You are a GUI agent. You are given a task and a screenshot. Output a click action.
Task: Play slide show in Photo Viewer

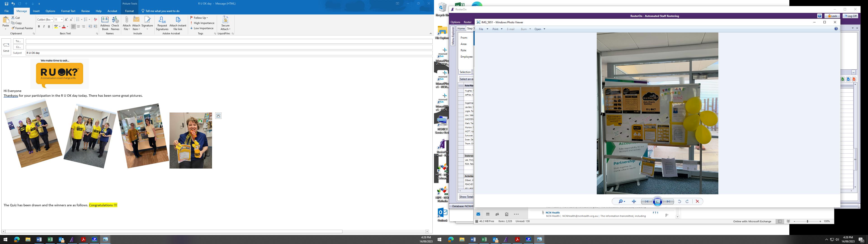[x=657, y=202]
